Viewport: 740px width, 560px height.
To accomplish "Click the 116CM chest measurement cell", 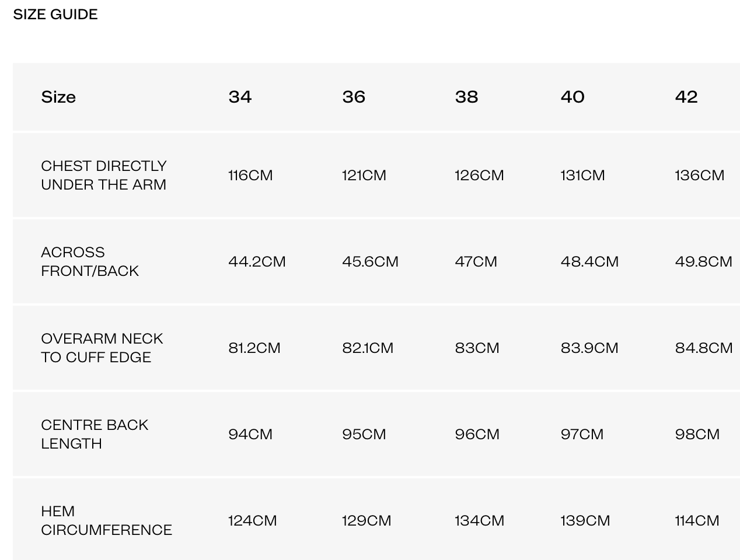I will 250,176.
